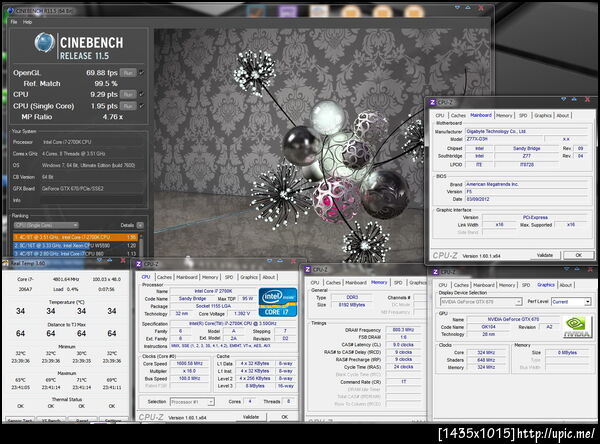Switch to Caches tab in CPU-Z CPU window
This screenshot has height=444, width=600.
(x=164, y=277)
